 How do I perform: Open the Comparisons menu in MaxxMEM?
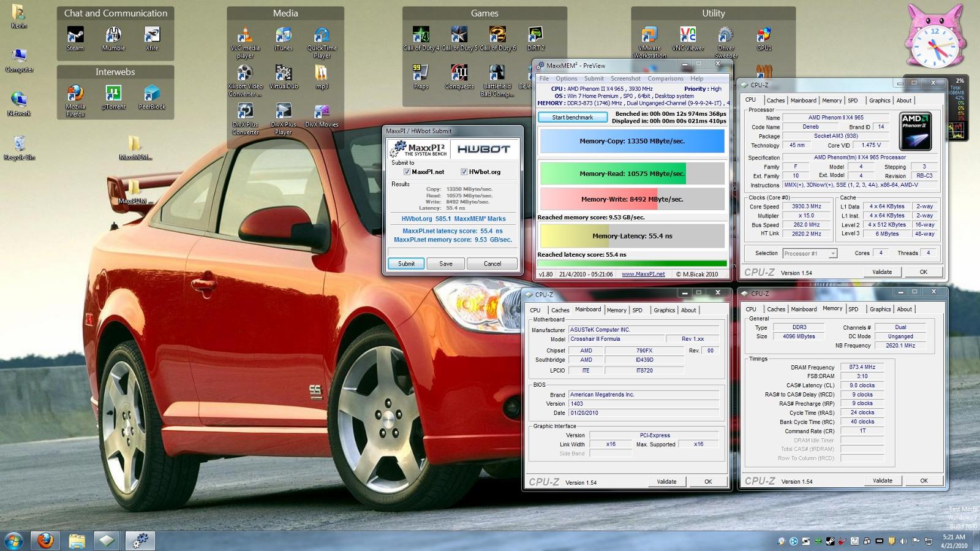pyautogui.click(x=665, y=78)
